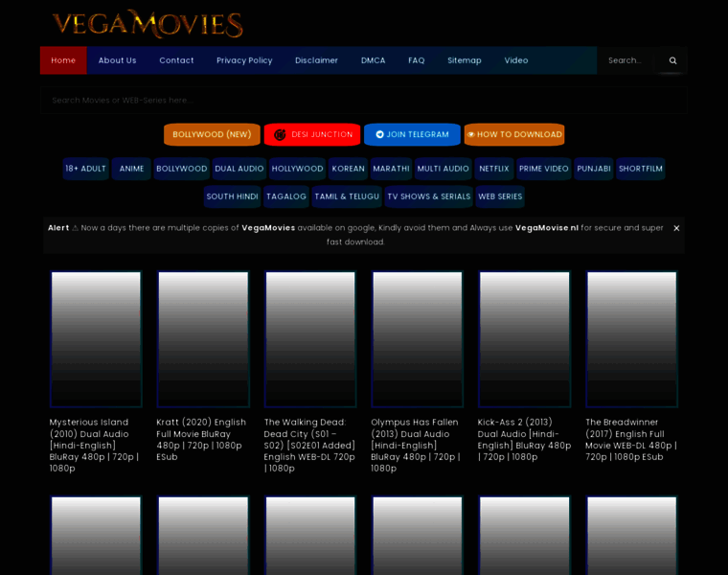This screenshot has height=575, width=728.
Task: Open the Desi Junction button
Action: (x=312, y=134)
